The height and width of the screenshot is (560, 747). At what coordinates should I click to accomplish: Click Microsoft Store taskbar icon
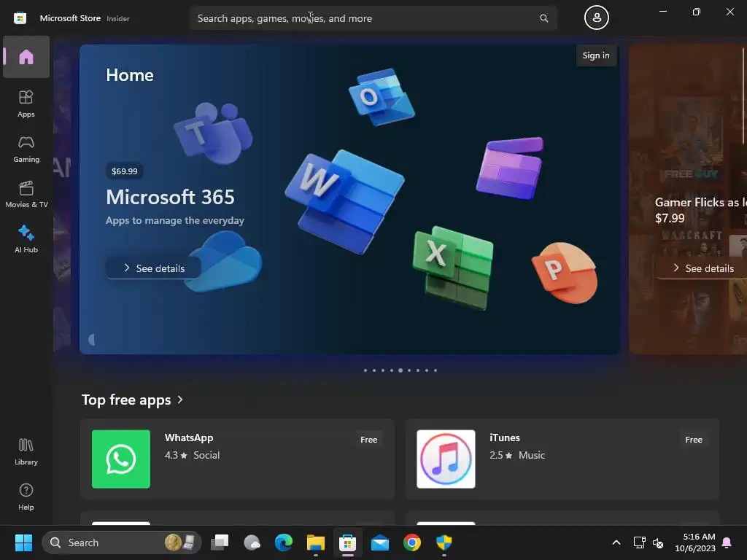pyautogui.click(x=348, y=542)
